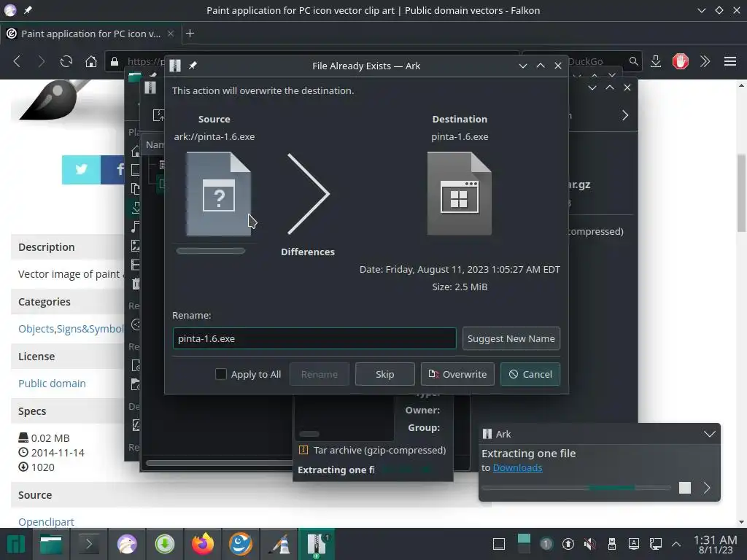Click the Size: 2.5 MiB text
The image size is (747, 560).
[460, 287]
